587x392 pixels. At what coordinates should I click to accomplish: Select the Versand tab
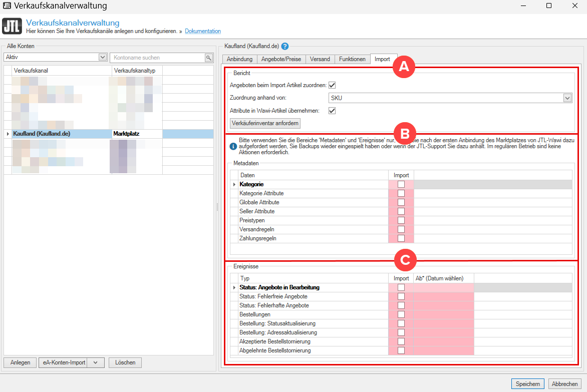tap(320, 59)
